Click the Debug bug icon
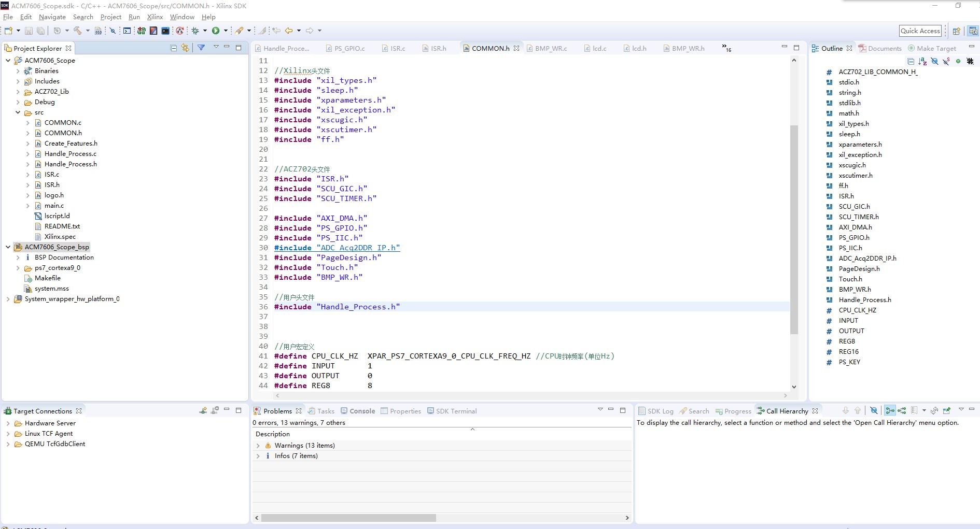The height and width of the screenshot is (529, 980). pos(195,31)
